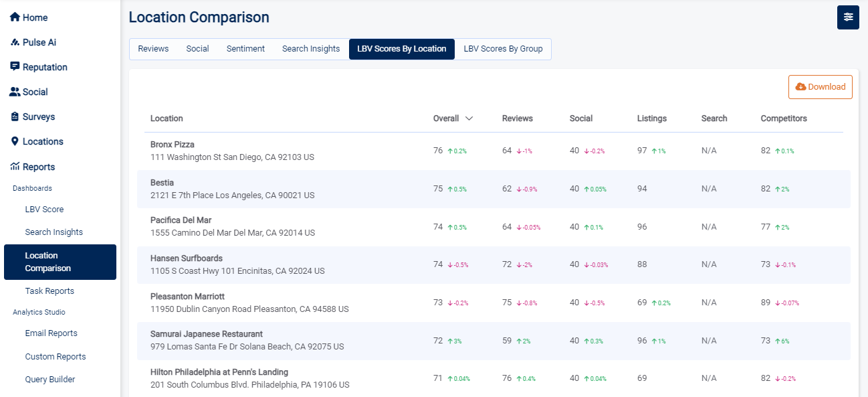Screen dimensions: 868x397
Task: Switch to the Reviews tab
Action: 153,49
